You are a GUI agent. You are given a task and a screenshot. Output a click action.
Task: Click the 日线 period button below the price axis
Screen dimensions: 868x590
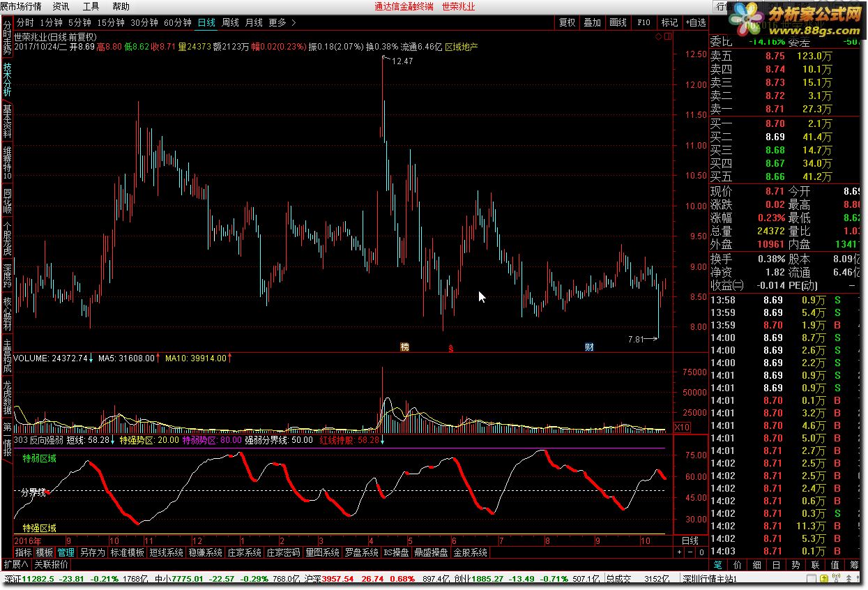pyautogui.click(x=690, y=540)
